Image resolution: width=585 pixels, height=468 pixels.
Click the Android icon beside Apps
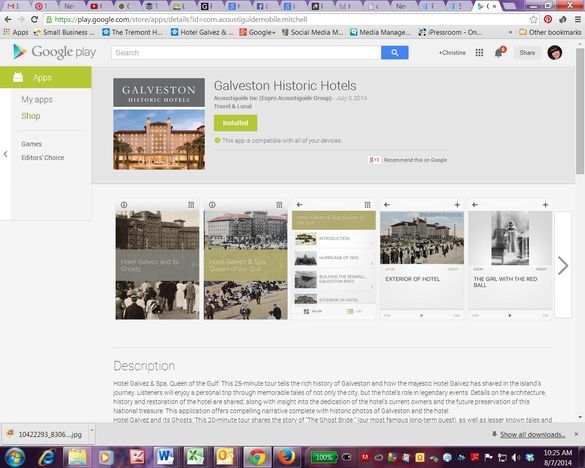(18, 77)
